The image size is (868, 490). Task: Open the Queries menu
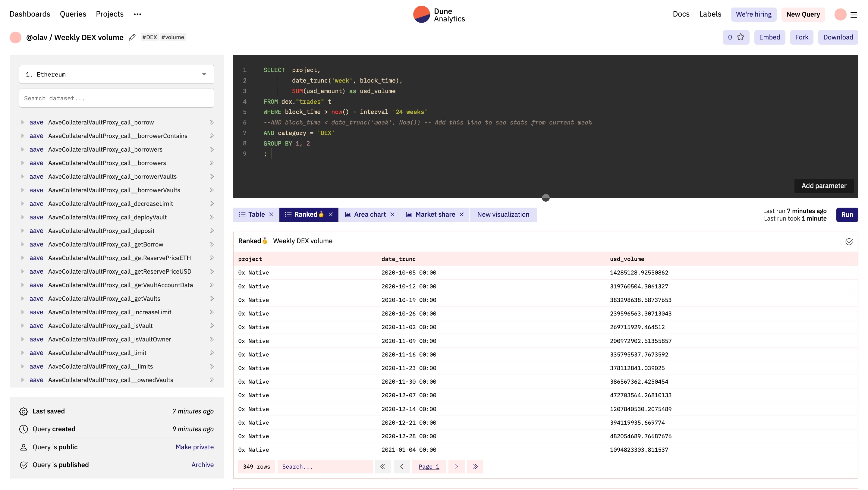[x=73, y=14]
